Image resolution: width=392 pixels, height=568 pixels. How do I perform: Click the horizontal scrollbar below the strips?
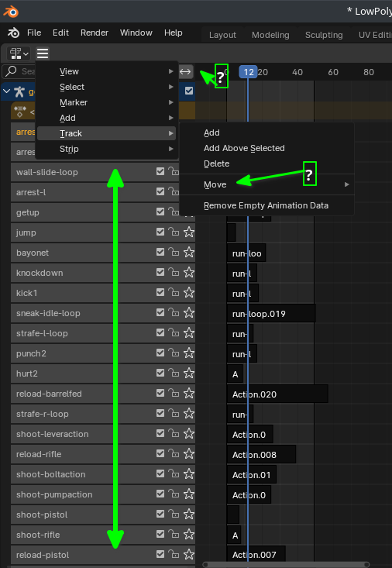[x=286, y=565]
